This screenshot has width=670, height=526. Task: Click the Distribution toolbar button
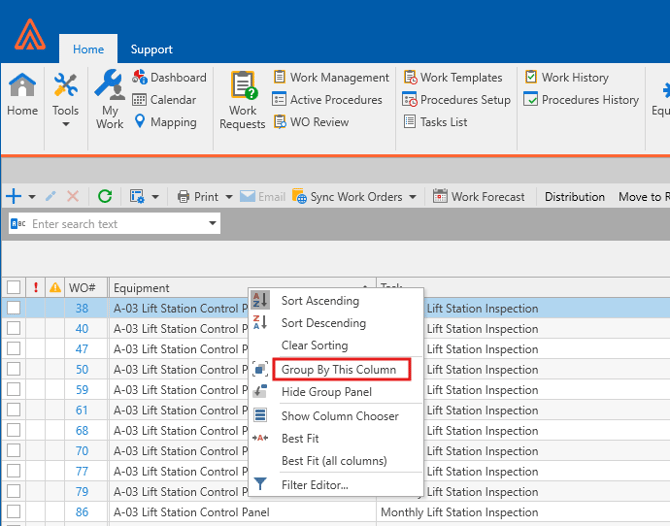pyautogui.click(x=574, y=197)
